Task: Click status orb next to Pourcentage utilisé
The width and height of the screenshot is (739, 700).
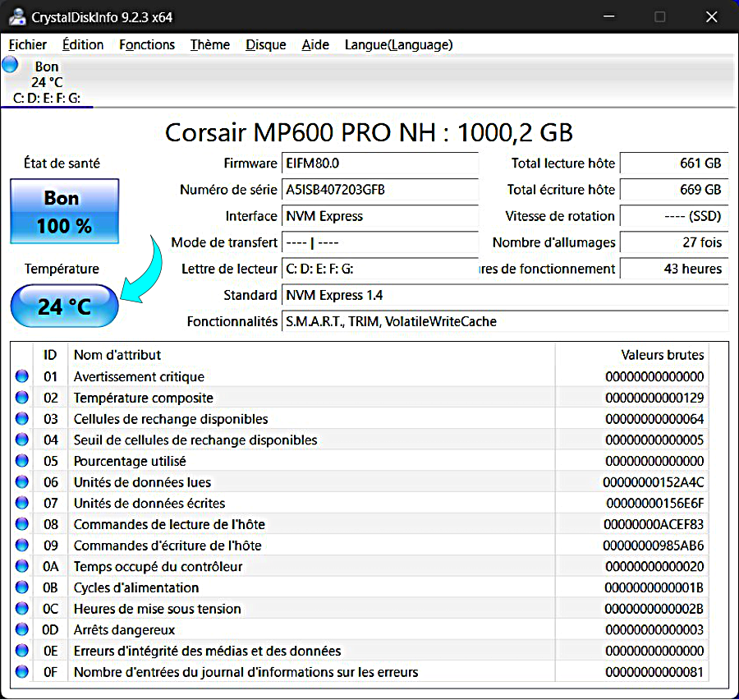Action: click(x=21, y=460)
